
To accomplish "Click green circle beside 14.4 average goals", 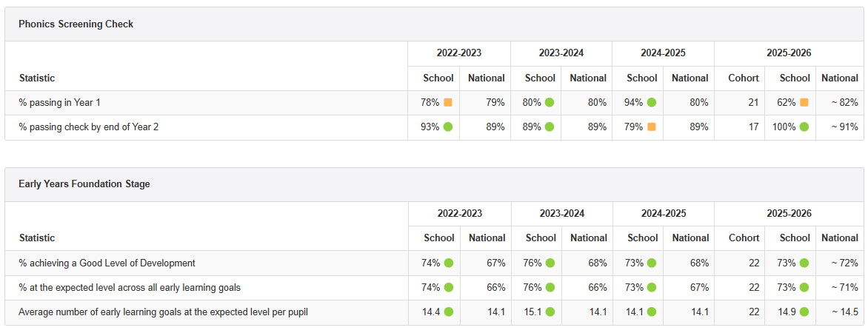I will point(448,312).
